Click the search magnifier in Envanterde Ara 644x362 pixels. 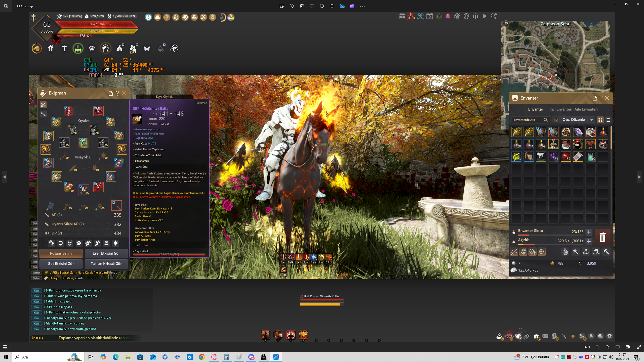(545, 120)
